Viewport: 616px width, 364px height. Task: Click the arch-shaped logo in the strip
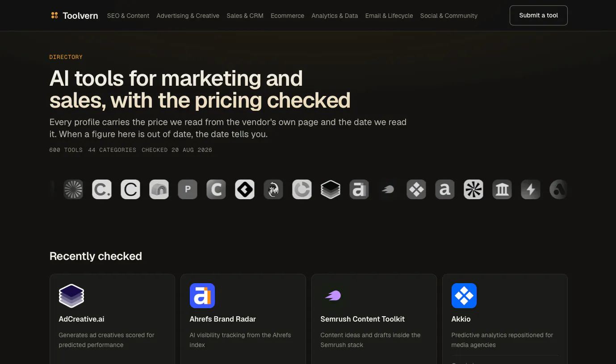[x=159, y=189]
